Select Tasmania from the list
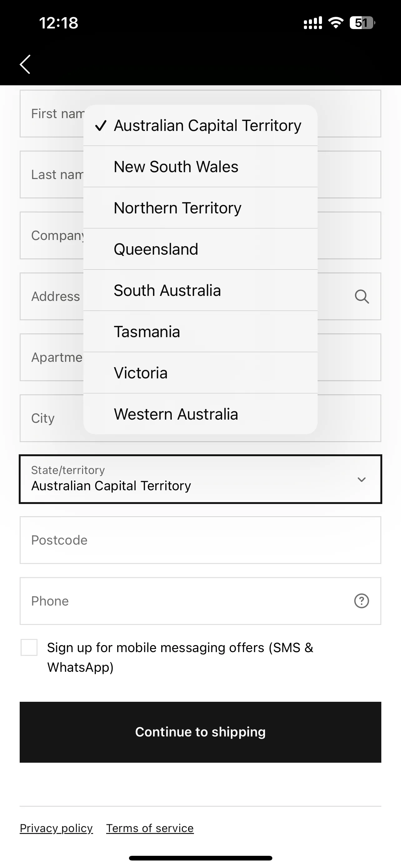401x868 pixels. 200,332
